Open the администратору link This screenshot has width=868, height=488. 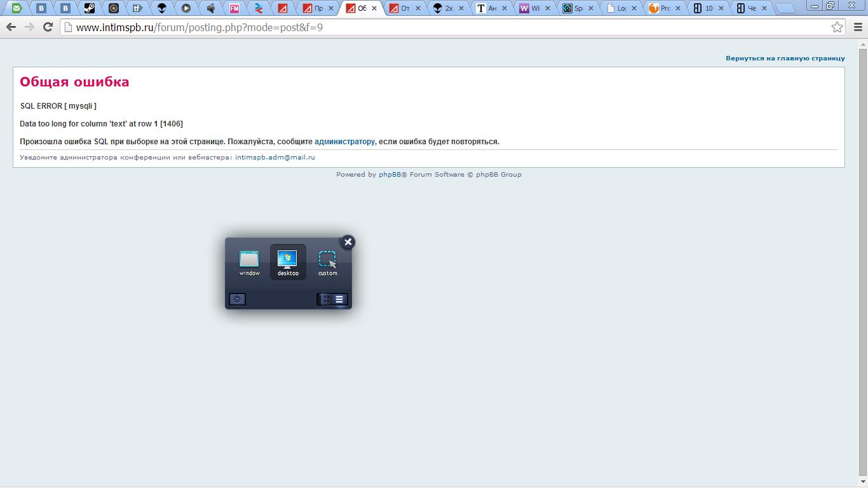pyautogui.click(x=344, y=142)
